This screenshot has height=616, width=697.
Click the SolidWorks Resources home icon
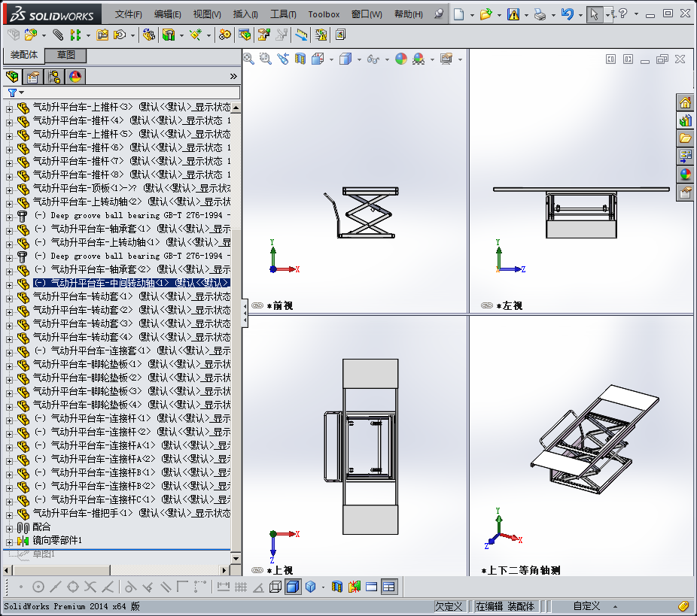click(686, 102)
